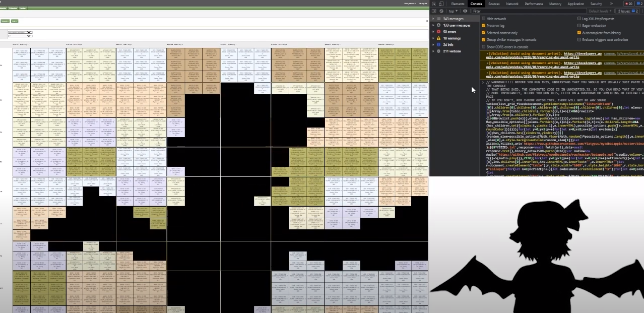
Task: Expand the 90 errors group arrow
Action: pos(433,32)
